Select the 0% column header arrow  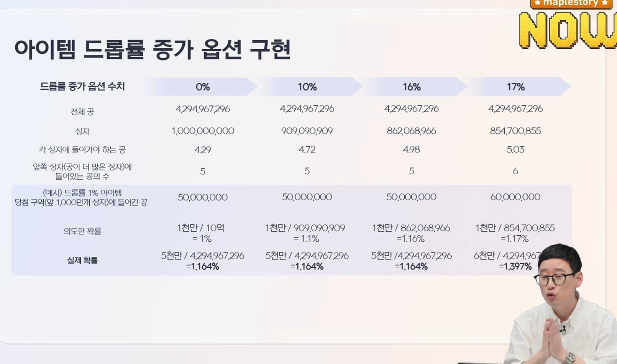(x=200, y=87)
